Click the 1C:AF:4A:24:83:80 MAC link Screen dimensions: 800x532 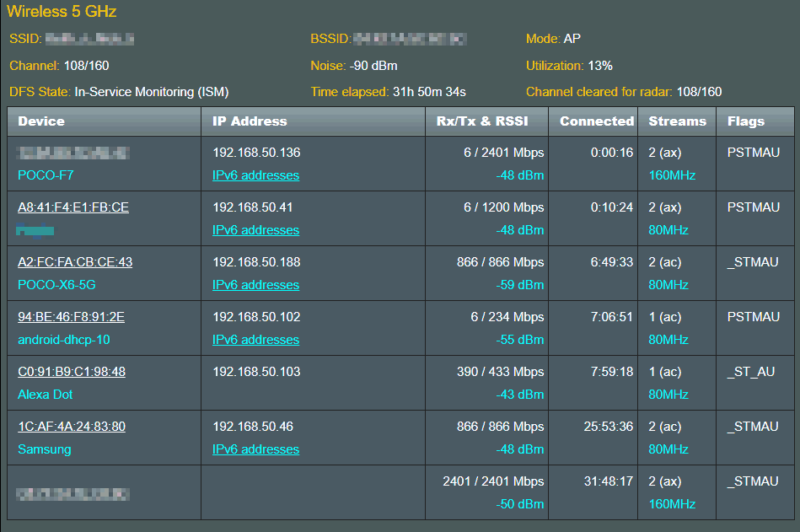coord(72,427)
